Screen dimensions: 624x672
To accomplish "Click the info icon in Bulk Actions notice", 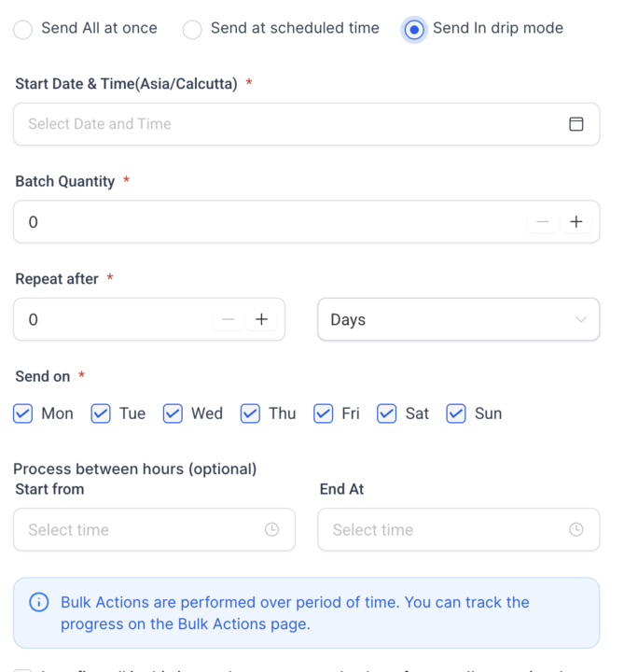I will [x=39, y=603].
